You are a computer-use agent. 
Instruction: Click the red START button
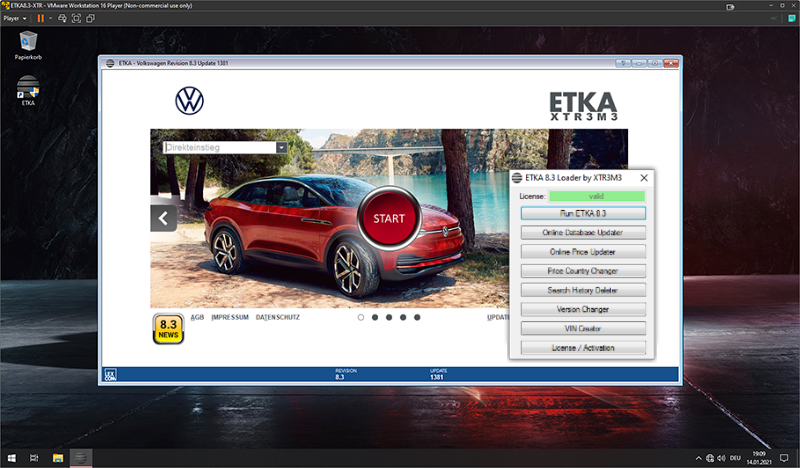(389, 218)
